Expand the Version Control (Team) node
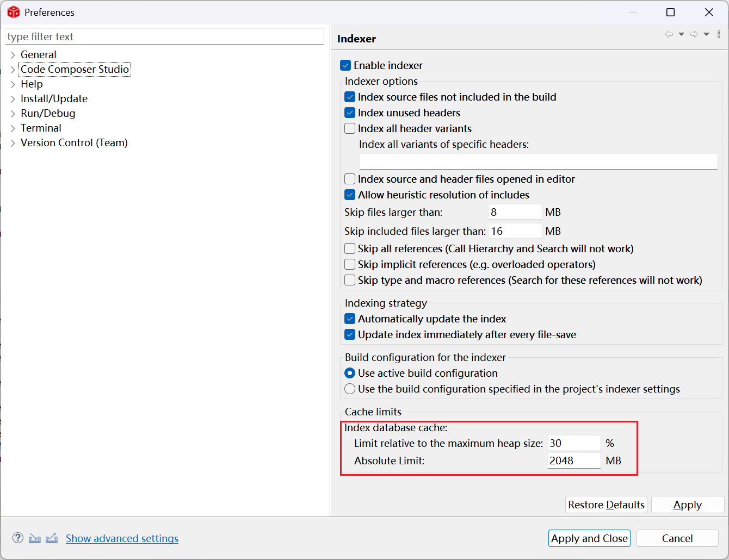 pyautogui.click(x=13, y=143)
